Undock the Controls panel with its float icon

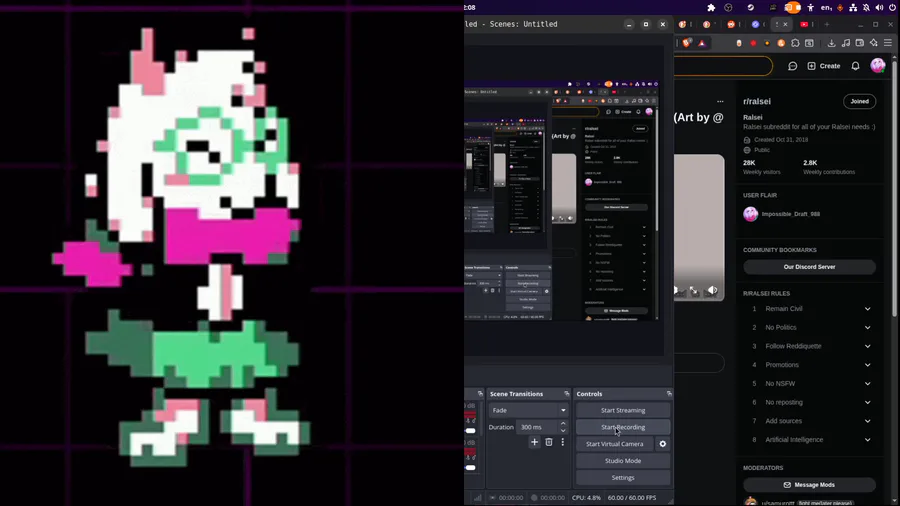pyautogui.click(x=669, y=394)
